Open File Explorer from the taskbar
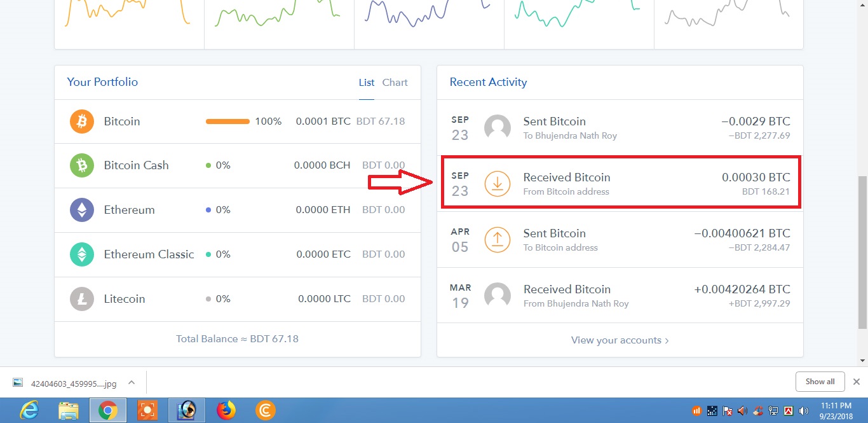Image resolution: width=868 pixels, height=423 pixels. 69,411
